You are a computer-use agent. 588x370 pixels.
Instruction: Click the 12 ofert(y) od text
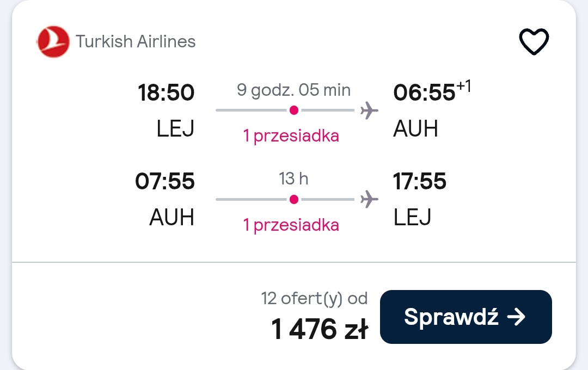coord(314,299)
